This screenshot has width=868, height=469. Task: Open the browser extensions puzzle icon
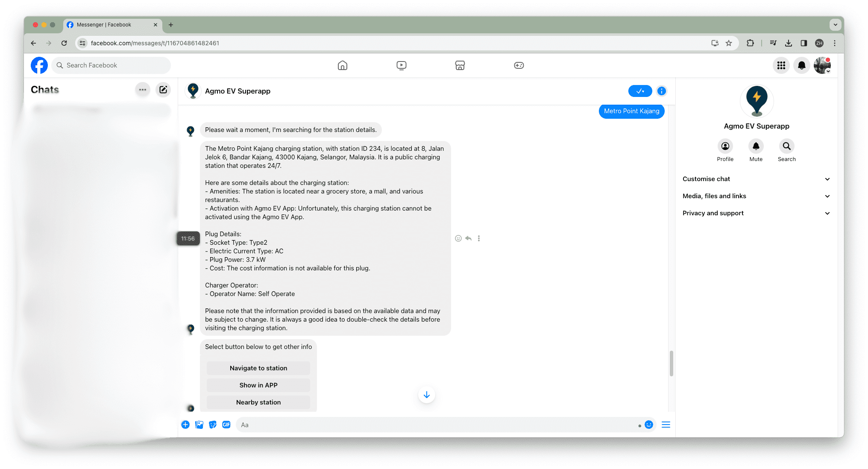[x=750, y=43]
